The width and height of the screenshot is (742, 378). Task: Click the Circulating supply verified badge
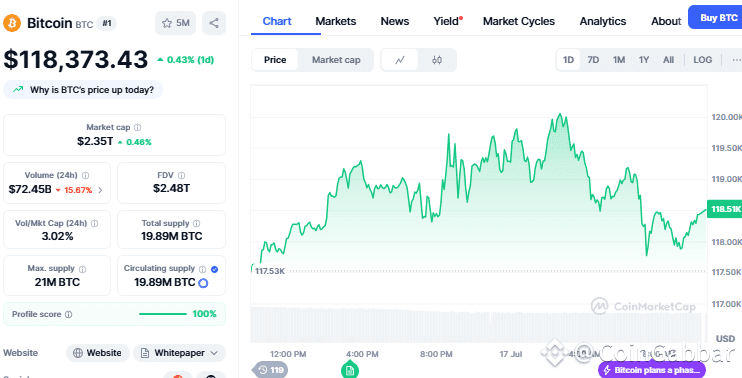pyautogui.click(x=214, y=269)
